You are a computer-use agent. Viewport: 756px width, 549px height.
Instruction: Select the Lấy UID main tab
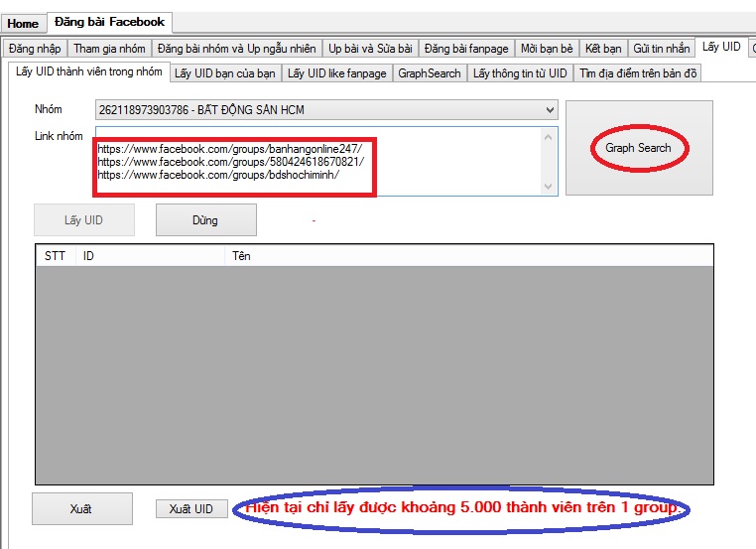[721, 47]
